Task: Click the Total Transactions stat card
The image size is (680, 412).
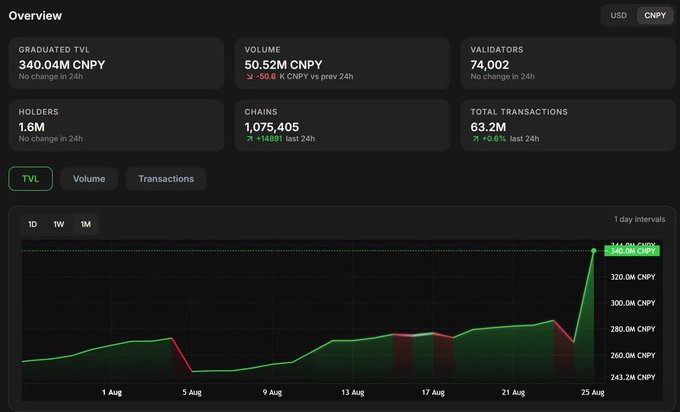Action: pyautogui.click(x=568, y=125)
